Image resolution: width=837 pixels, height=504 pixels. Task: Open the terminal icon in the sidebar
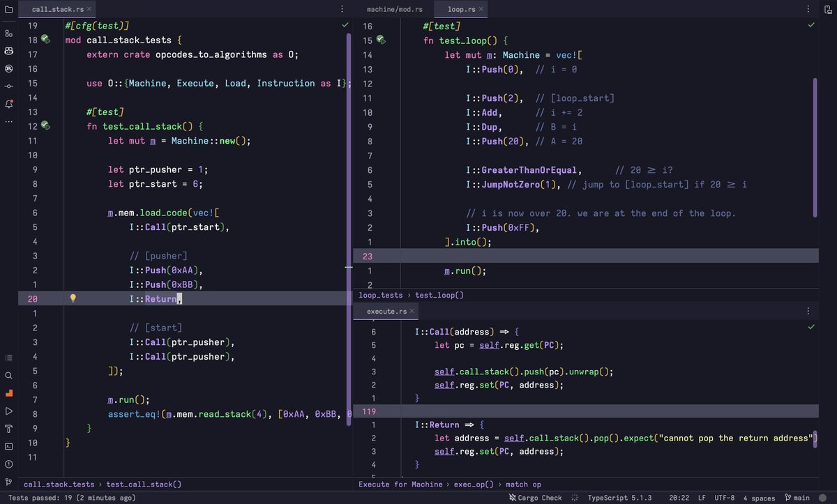pyautogui.click(x=9, y=446)
